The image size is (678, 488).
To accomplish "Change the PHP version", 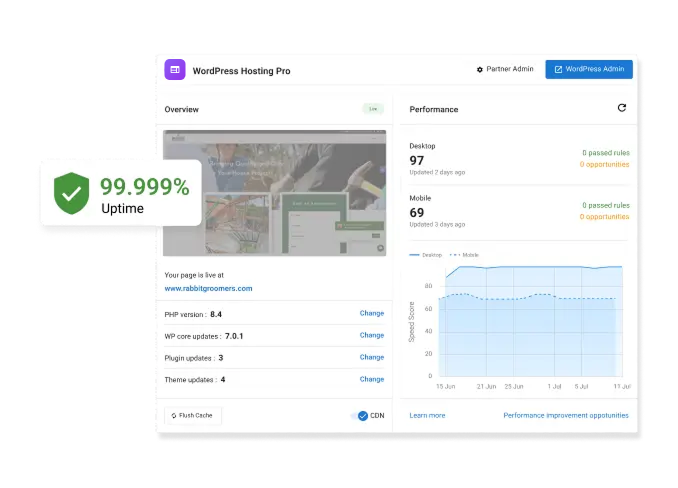I will 372,313.
